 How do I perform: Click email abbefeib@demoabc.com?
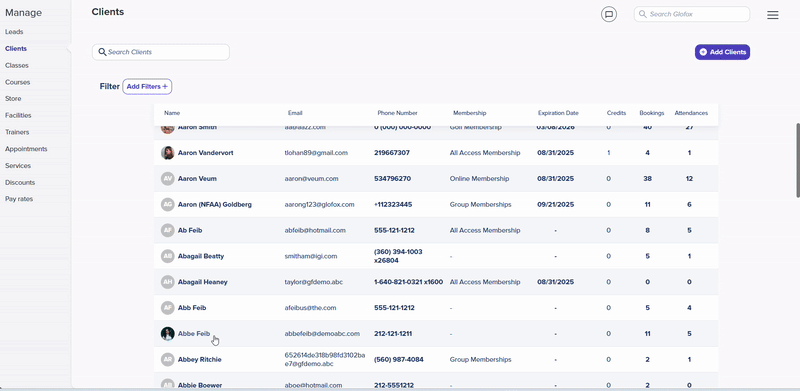pos(322,334)
